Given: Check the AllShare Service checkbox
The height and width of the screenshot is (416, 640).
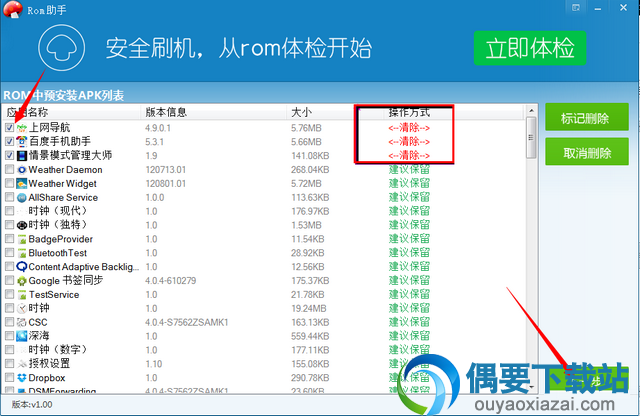Looking at the screenshot, I should tap(9, 197).
